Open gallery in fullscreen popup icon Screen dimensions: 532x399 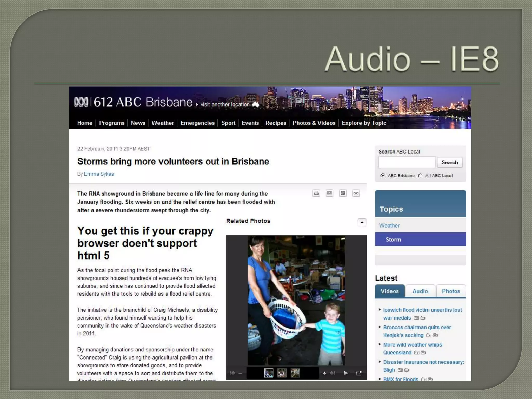(359, 373)
